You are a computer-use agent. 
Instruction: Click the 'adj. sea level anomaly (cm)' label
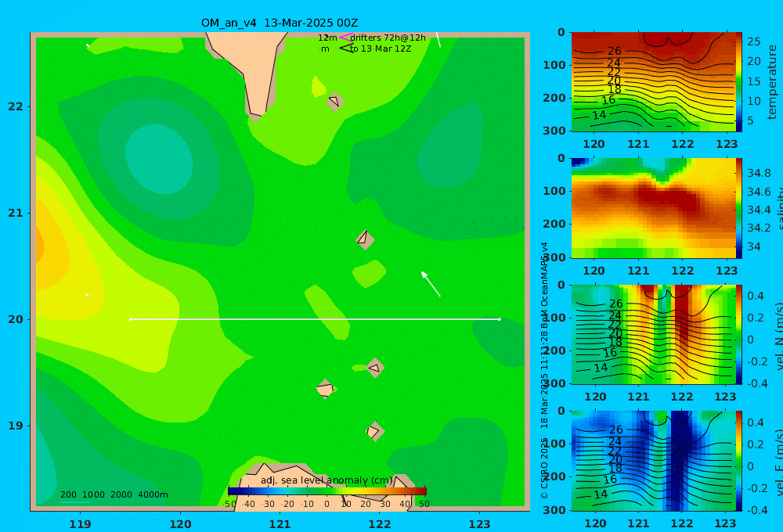(x=327, y=480)
